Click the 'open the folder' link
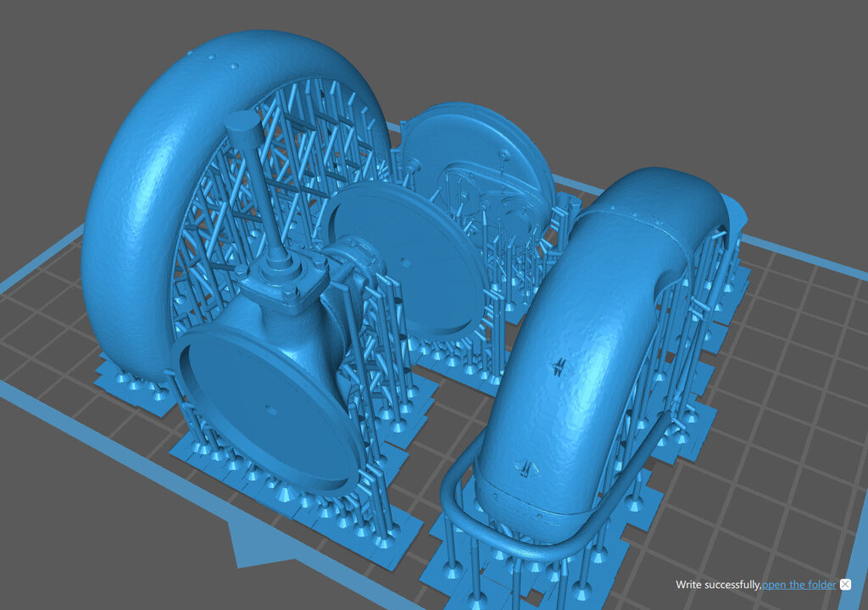 pos(798,585)
